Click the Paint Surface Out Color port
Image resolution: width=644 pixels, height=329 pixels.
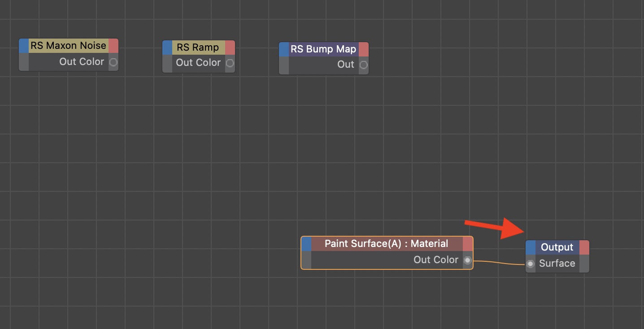[x=468, y=260]
